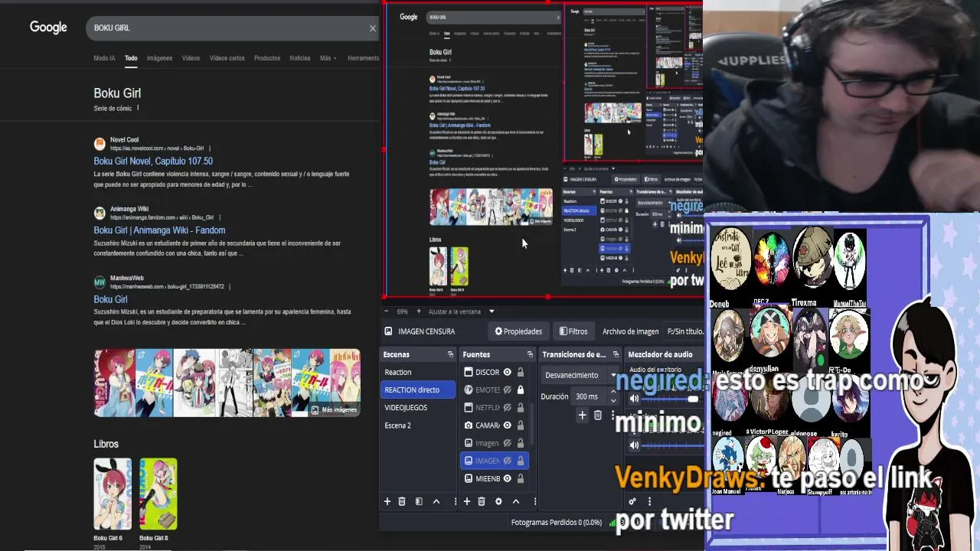Viewport: 980px width, 551px height.
Task: Open the transition three-dot options menu
Action: [613, 415]
